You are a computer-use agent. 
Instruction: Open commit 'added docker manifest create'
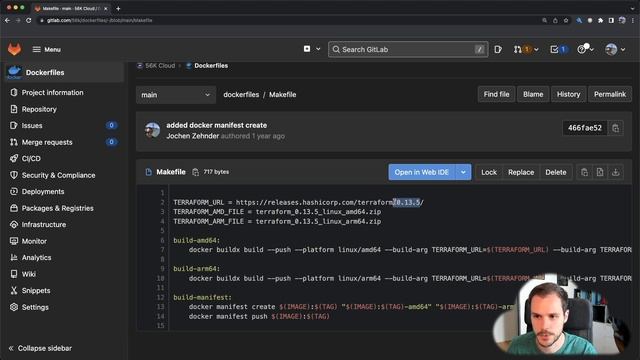pos(216,125)
